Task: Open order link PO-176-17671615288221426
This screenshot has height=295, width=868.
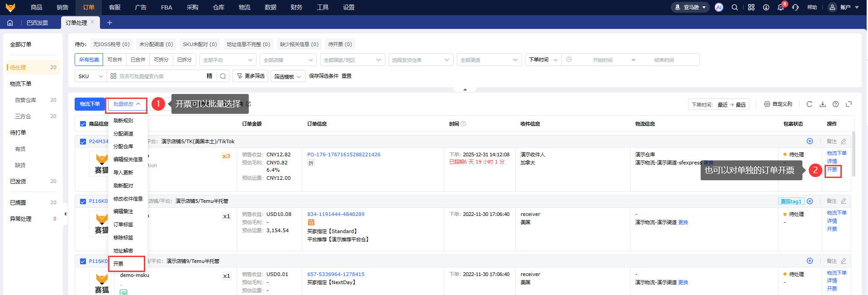Action: (344, 155)
